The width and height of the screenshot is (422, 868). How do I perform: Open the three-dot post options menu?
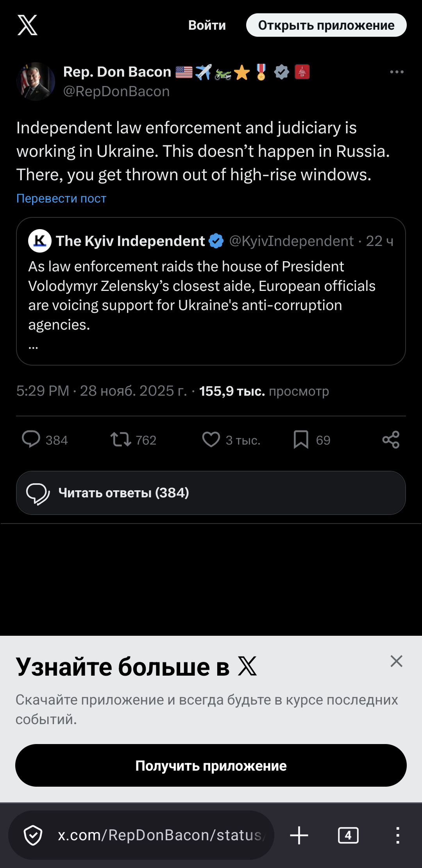click(x=397, y=72)
